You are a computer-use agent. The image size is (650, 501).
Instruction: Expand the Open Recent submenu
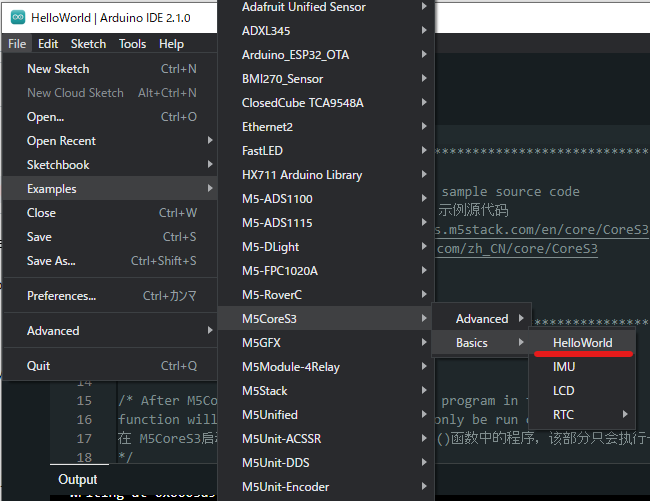tap(110, 141)
